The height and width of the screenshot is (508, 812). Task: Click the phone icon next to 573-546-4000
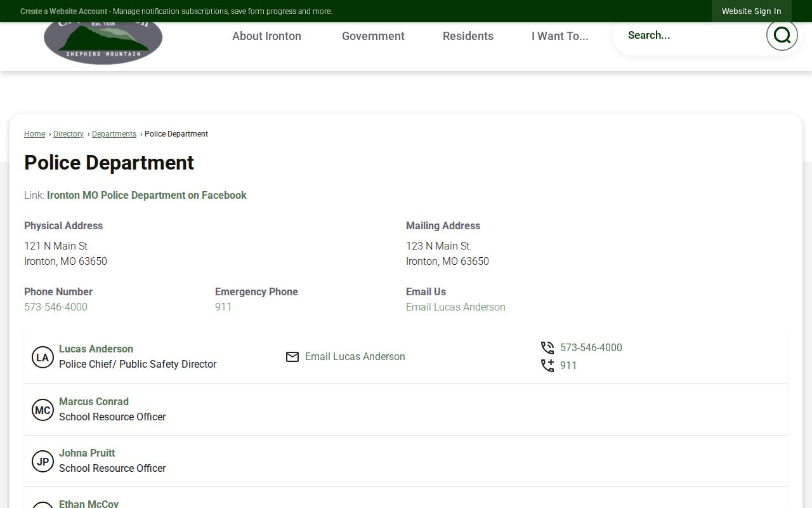[x=547, y=348]
